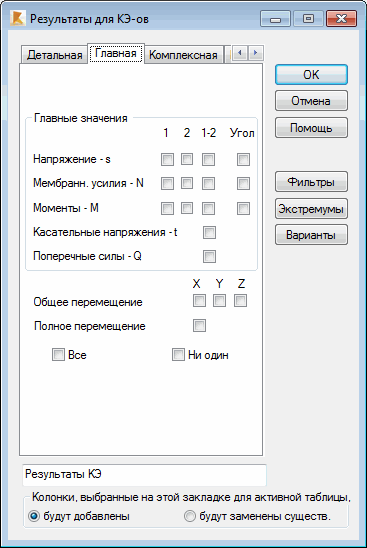Open the Комплексная tab
367x548 pixels.
[184, 55]
